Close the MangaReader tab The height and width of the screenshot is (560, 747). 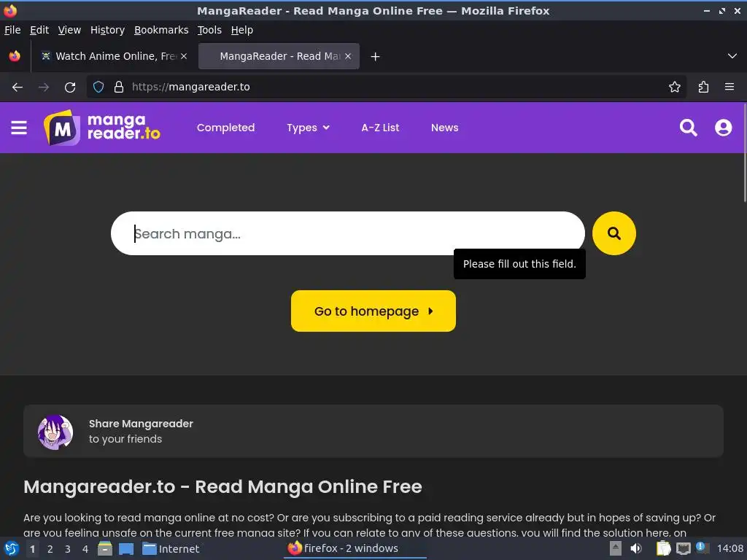pos(348,56)
